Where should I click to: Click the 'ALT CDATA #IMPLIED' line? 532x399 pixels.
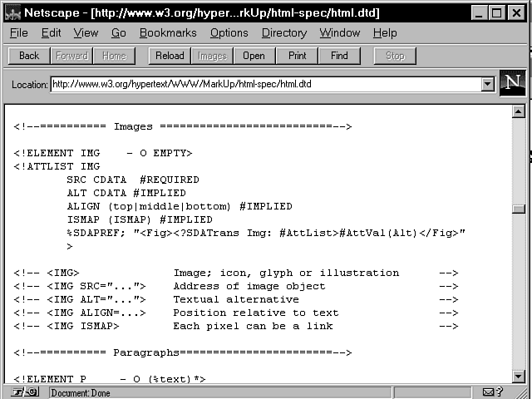pyautogui.click(x=126, y=193)
